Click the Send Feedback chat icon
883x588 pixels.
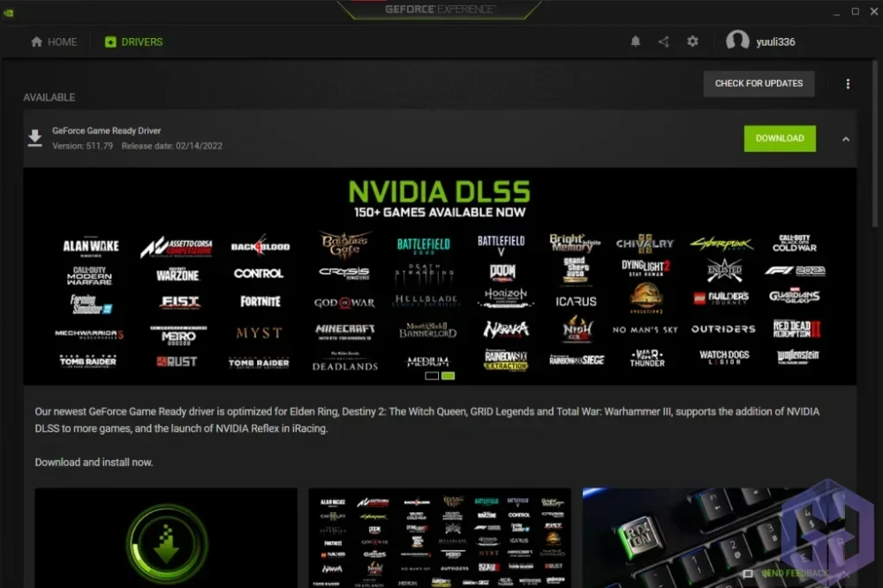tap(749, 574)
